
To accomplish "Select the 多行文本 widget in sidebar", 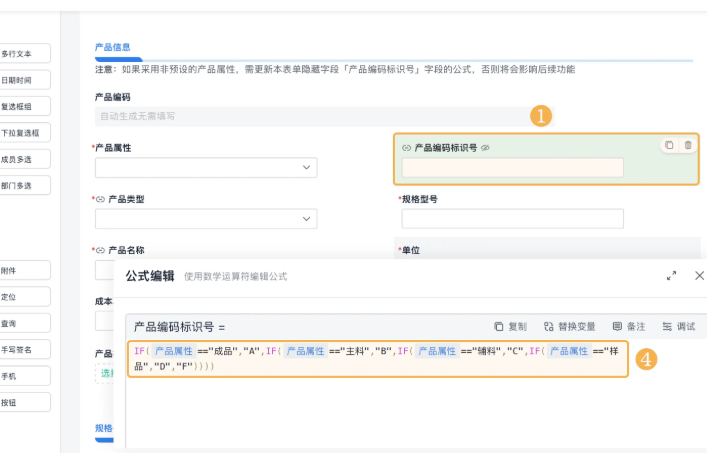I will point(25,54).
